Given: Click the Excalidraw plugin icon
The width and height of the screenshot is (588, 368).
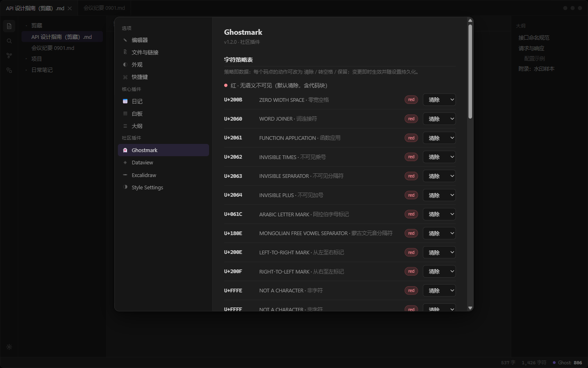Looking at the screenshot, I should pos(125,175).
